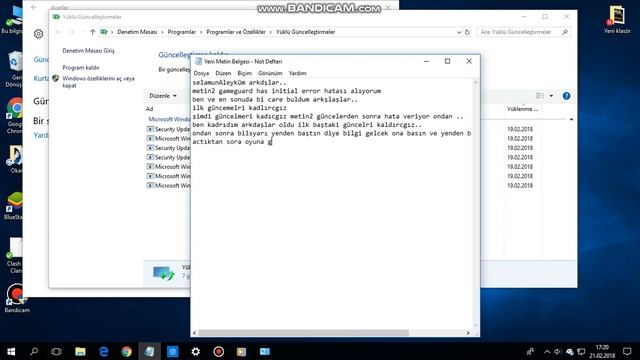This screenshot has width=640, height=360.
Task: Click the refresh icon in address bar
Action: [467, 32]
